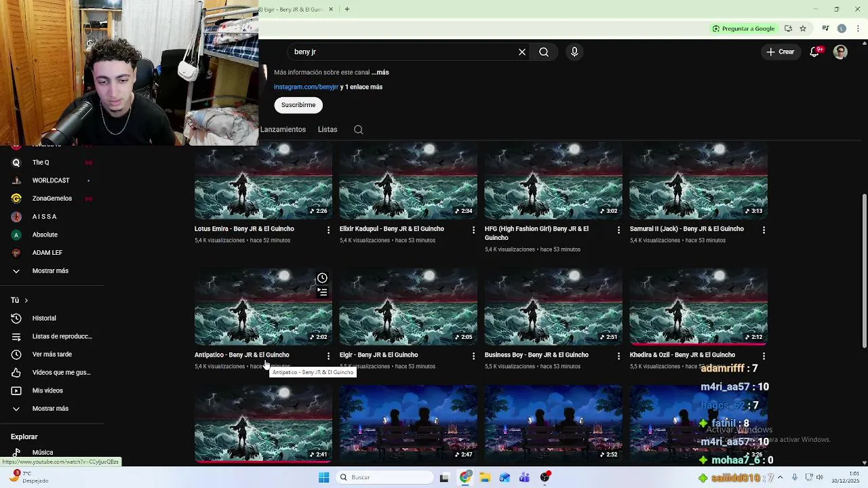This screenshot has width=868, height=488.
Task: Open Microsoft Teams from taskbar
Action: coord(524,477)
